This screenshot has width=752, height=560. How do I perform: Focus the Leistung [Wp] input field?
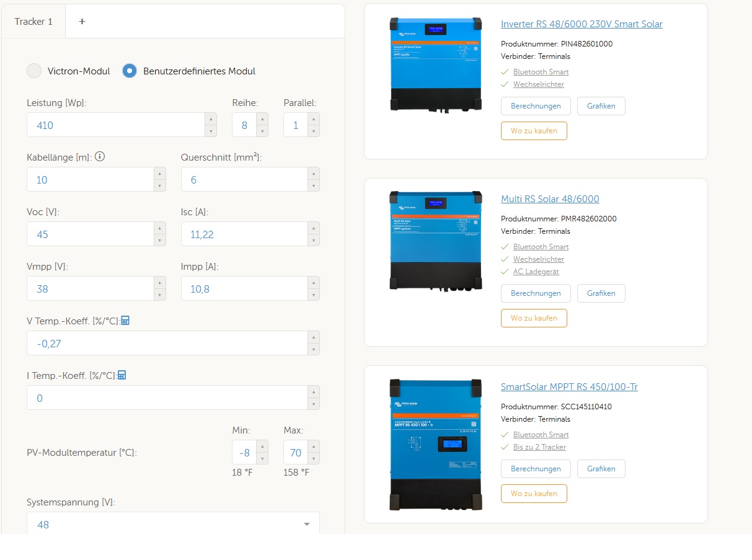click(116, 125)
